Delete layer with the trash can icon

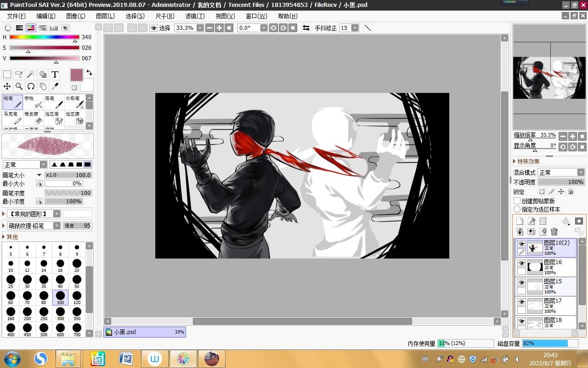pyautogui.click(x=554, y=232)
